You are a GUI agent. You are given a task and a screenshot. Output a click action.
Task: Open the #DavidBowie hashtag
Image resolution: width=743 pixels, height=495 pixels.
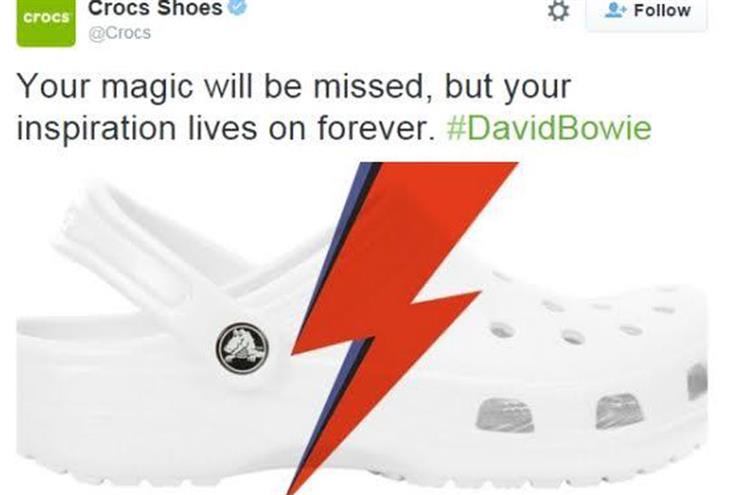[x=549, y=128]
